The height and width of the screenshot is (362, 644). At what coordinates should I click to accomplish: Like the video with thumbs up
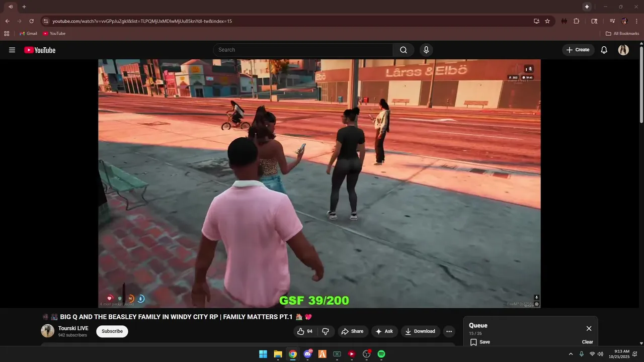click(x=305, y=331)
